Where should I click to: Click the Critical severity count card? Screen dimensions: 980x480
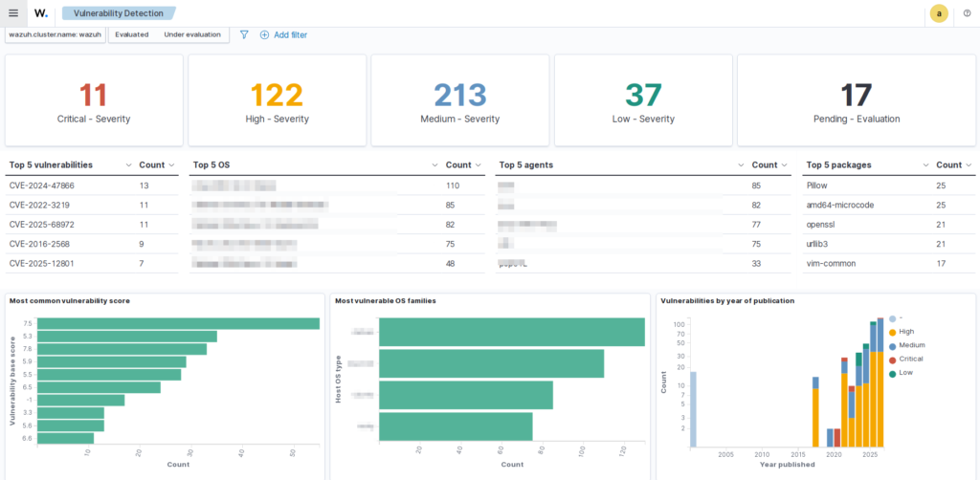point(93,100)
